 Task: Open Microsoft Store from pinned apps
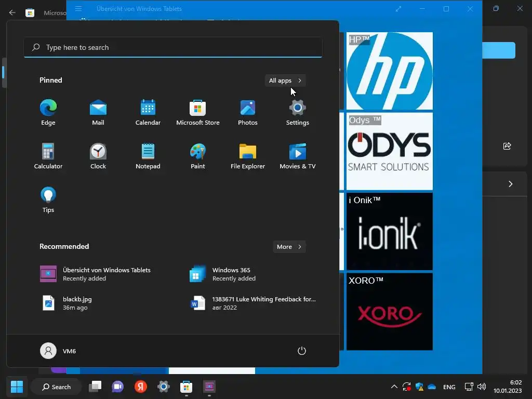(198, 113)
